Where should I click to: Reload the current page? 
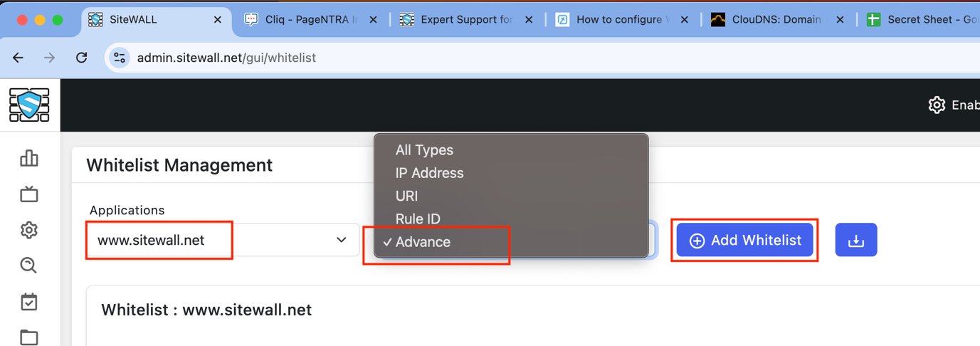[x=82, y=58]
